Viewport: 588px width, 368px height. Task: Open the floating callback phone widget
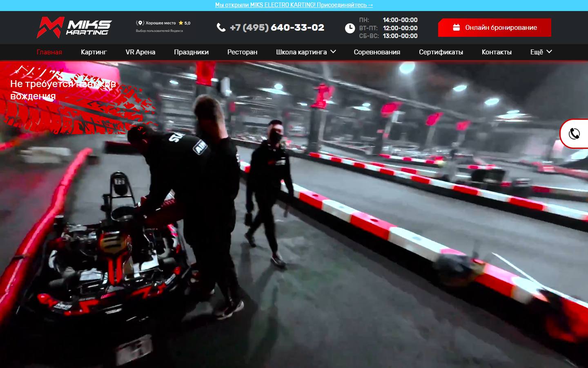point(574,134)
